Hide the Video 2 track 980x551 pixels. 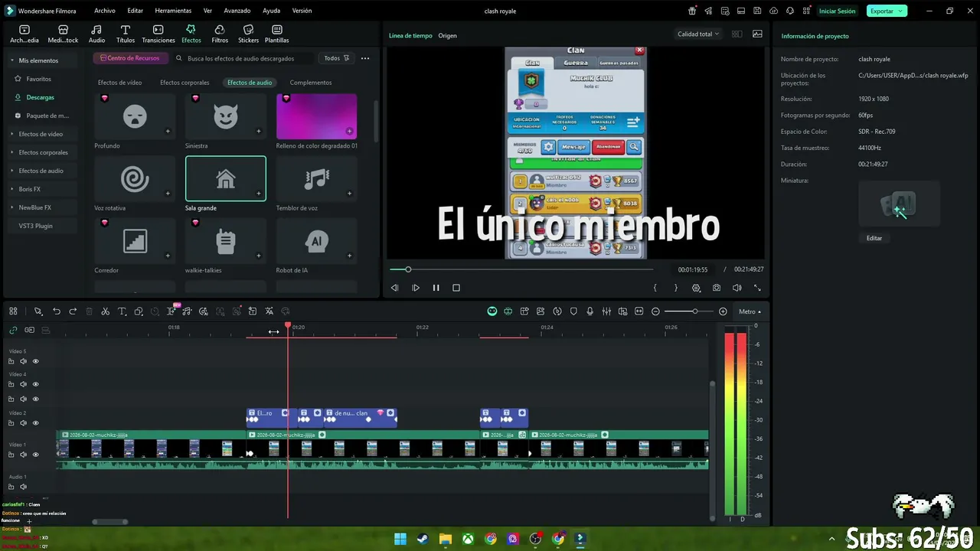pos(35,423)
